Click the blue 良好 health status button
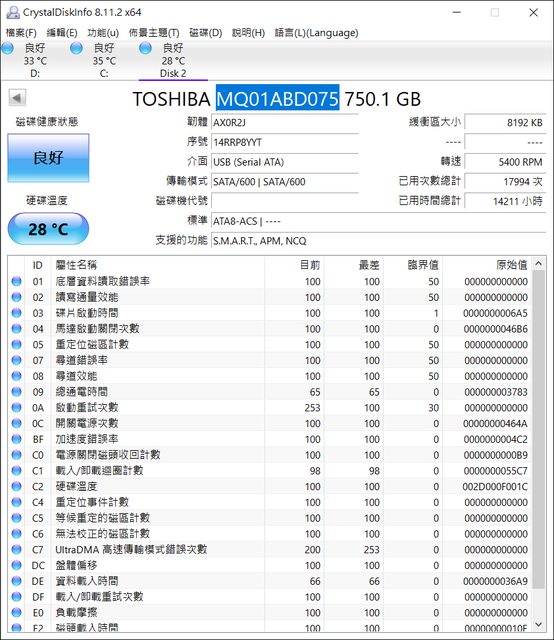The width and height of the screenshot is (554, 640). 48,158
